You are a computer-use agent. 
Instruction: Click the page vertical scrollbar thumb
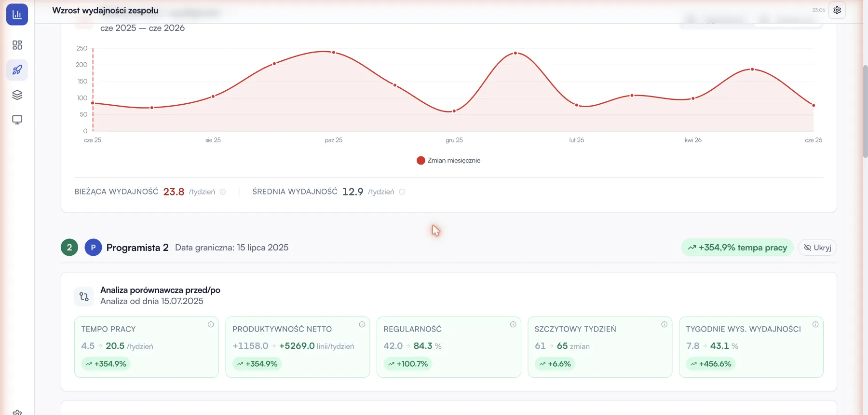tap(865, 111)
